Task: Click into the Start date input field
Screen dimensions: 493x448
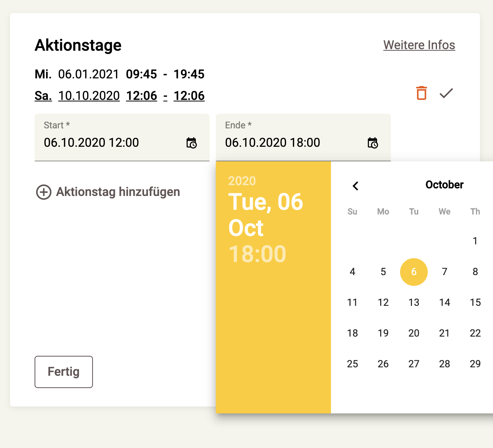Action: click(x=122, y=138)
